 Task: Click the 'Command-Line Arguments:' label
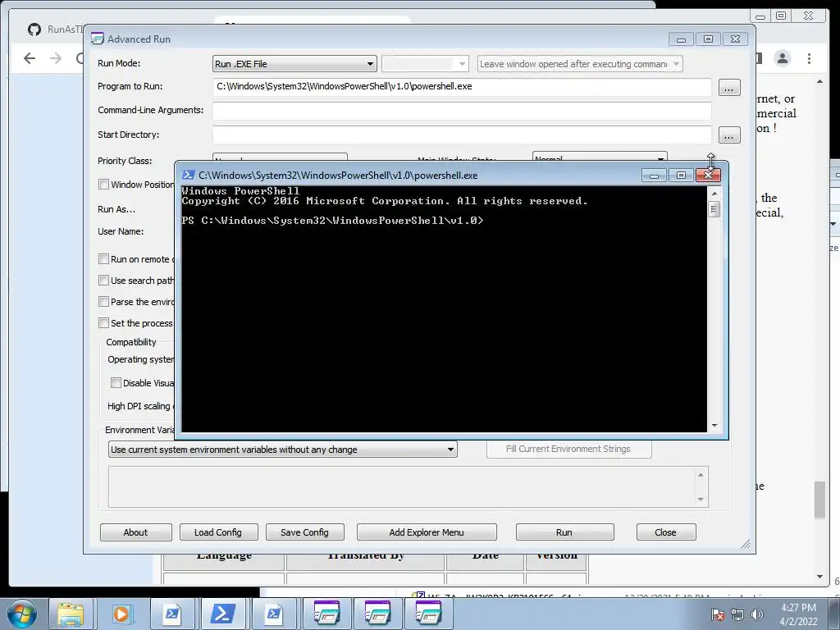(x=151, y=110)
